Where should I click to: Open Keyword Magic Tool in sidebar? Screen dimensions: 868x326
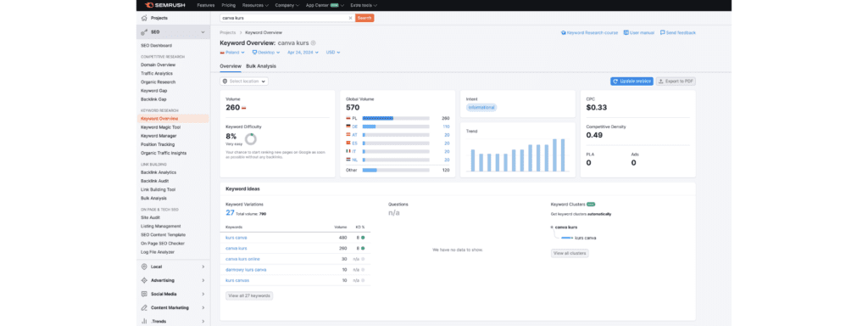pyautogui.click(x=160, y=127)
